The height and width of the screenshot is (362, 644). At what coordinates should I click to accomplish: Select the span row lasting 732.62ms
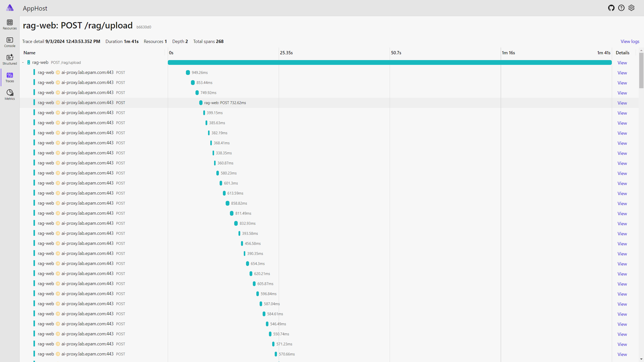[x=329, y=103]
